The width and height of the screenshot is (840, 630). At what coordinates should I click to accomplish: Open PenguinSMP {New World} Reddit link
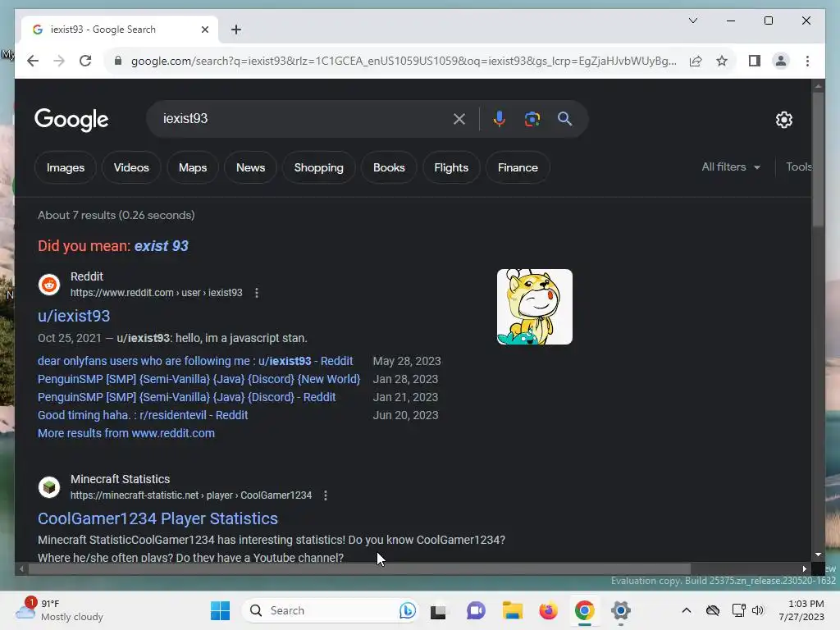click(x=199, y=379)
